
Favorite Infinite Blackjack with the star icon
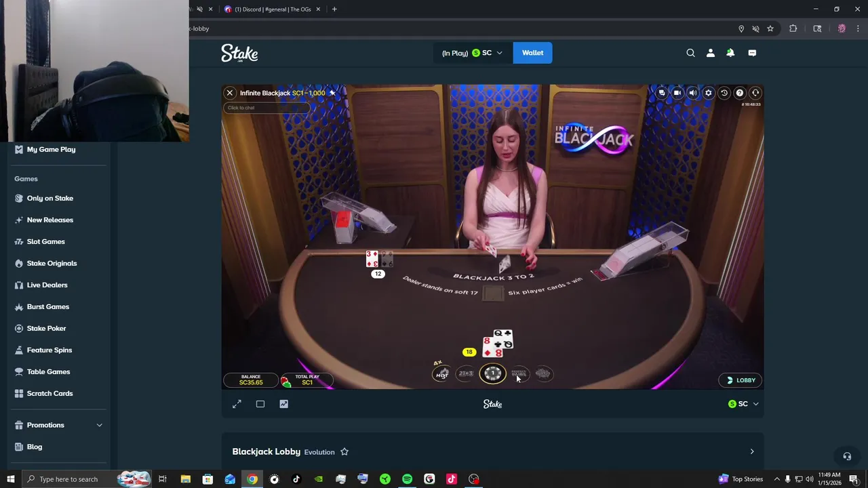pyautogui.click(x=332, y=93)
